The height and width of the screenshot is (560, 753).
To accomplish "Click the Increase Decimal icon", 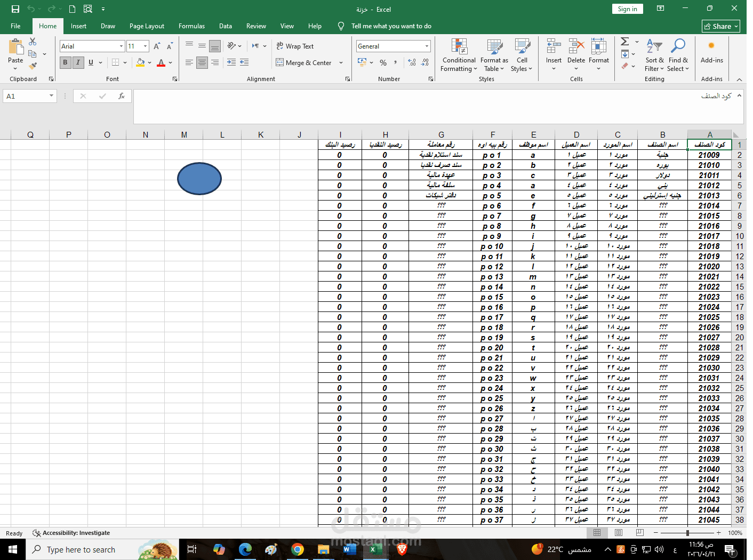I will tap(412, 63).
